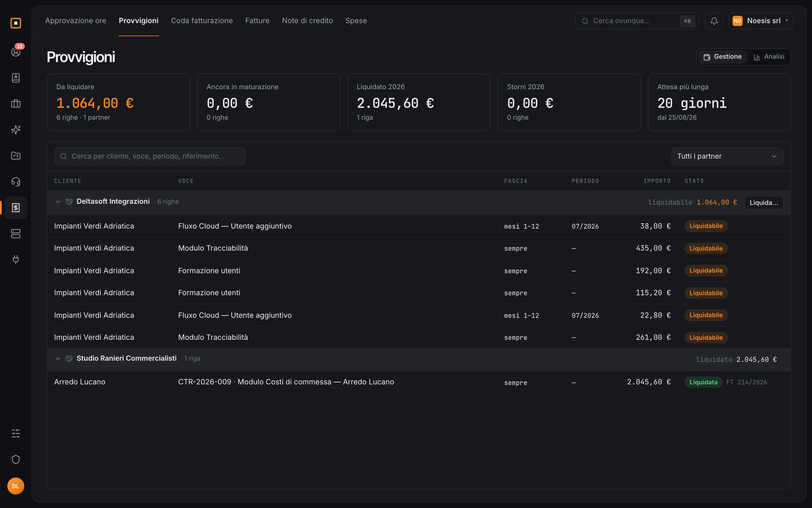Click the handshake icon beside Studio Ranieri Commercialisti

pos(69,358)
